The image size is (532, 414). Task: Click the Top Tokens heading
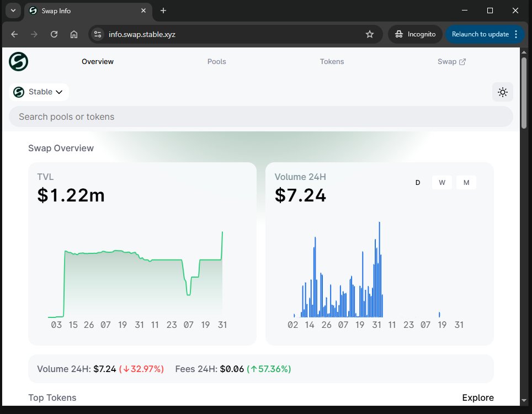(52, 397)
